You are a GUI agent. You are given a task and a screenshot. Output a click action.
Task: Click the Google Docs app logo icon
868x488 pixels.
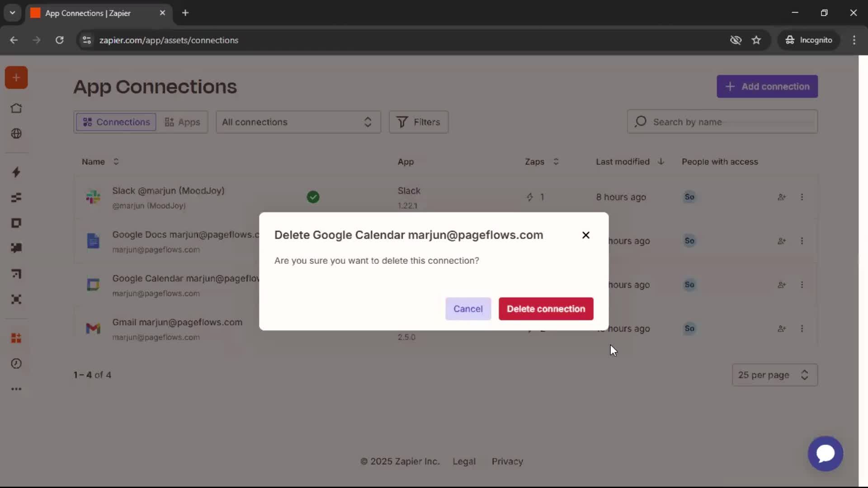click(x=93, y=241)
